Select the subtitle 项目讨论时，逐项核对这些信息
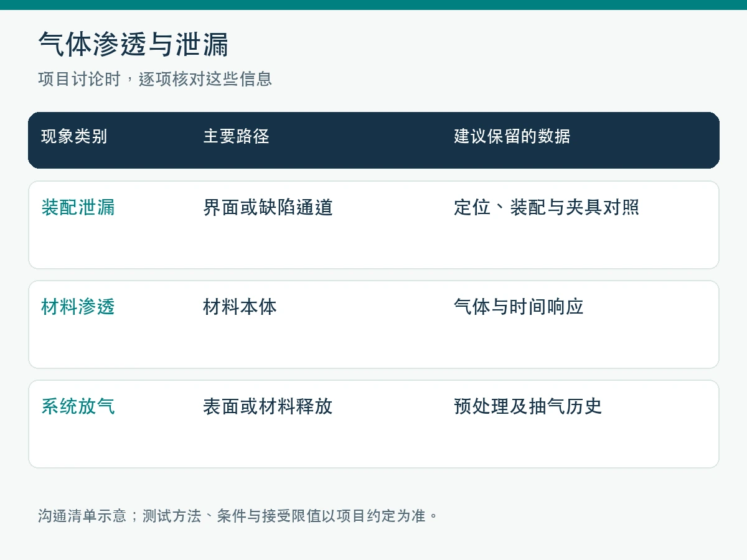The height and width of the screenshot is (560, 747). [x=155, y=79]
